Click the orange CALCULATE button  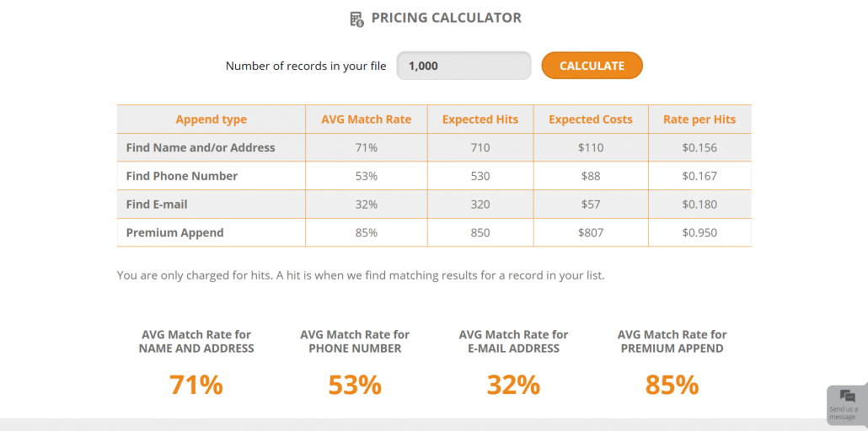coord(592,66)
